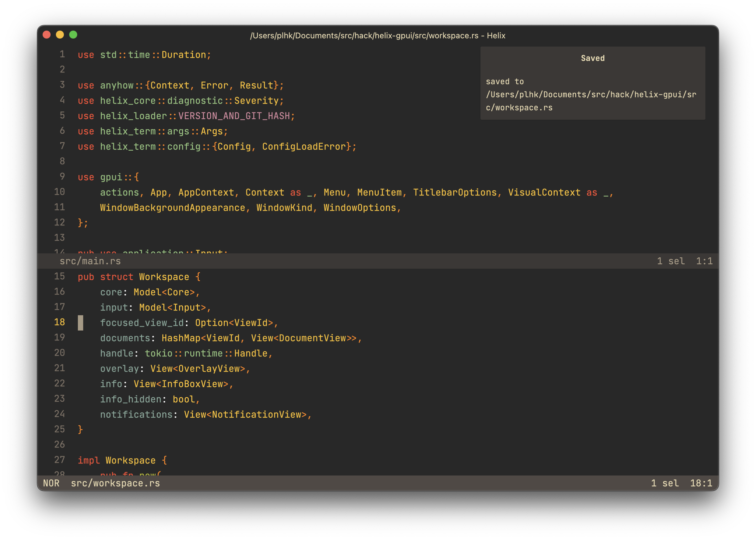Click the documents field name
This screenshot has width=756, height=540.
point(125,338)
